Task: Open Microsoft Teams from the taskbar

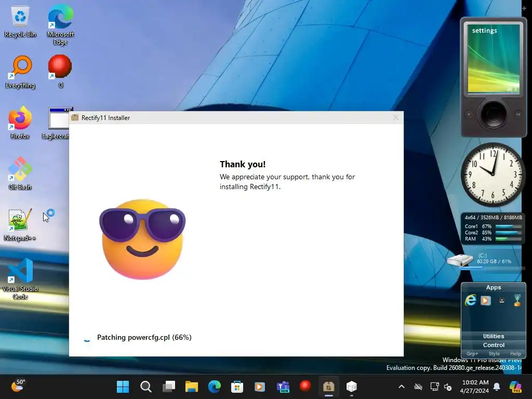Action: click(x=283, y=387)
